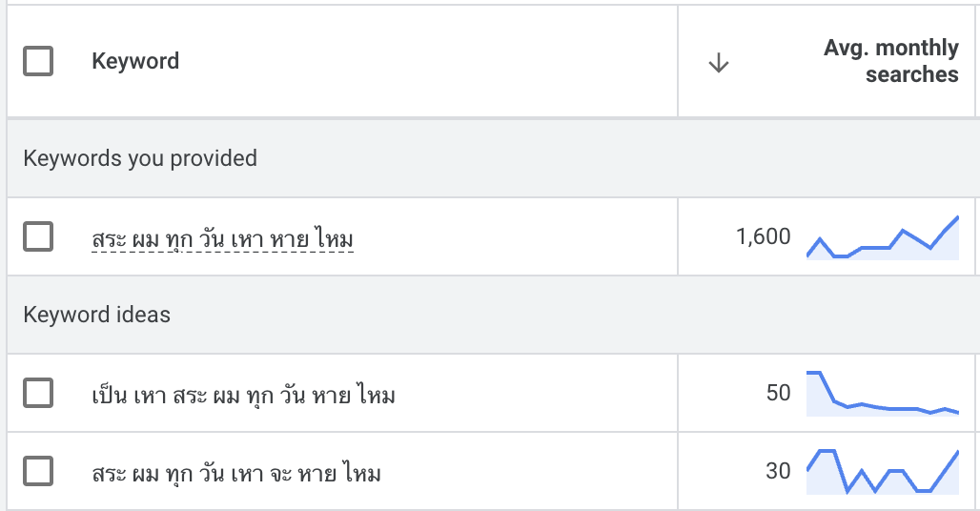Image resolution: width=980 pixels, height=511 pixels.
Task: Sort by Avg. monthly searches header
Action: (890, 62)
